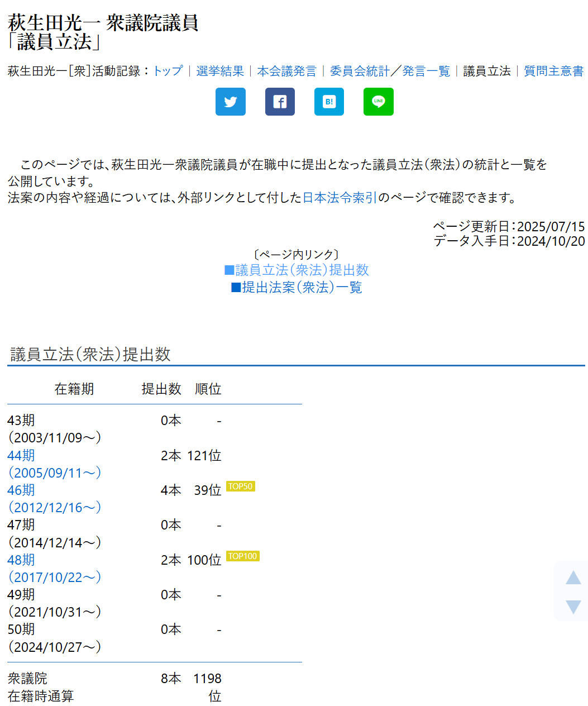The image size is (588, 706).
Task: Click the scroll down arrow icon
Action: (x=573, y=607)
